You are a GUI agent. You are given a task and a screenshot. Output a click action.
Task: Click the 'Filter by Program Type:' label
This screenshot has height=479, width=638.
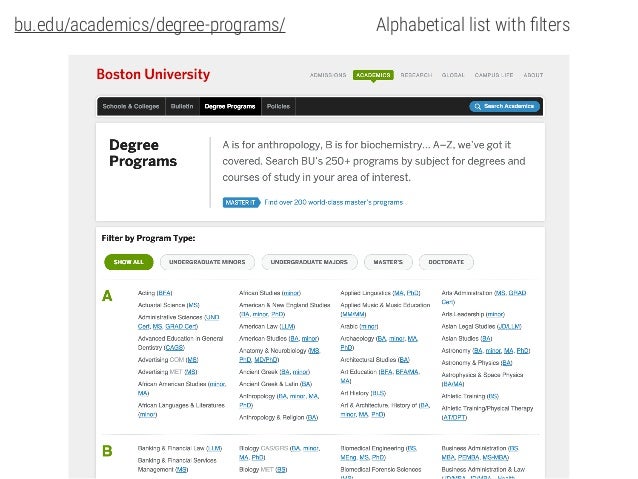tap(148, 238)
